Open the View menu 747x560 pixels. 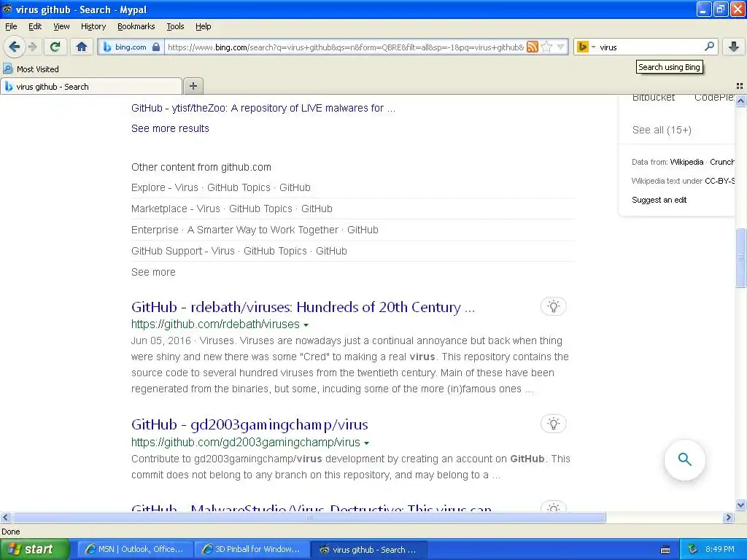click(x=61, y=26)
